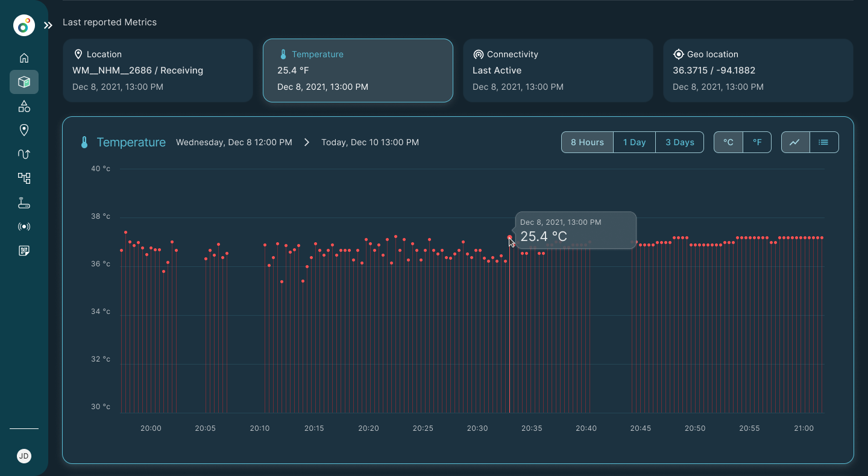Click the highlighted data point at 20:33
The width and height of the screenshot is (868, 476).
click(x=509, y=237)
